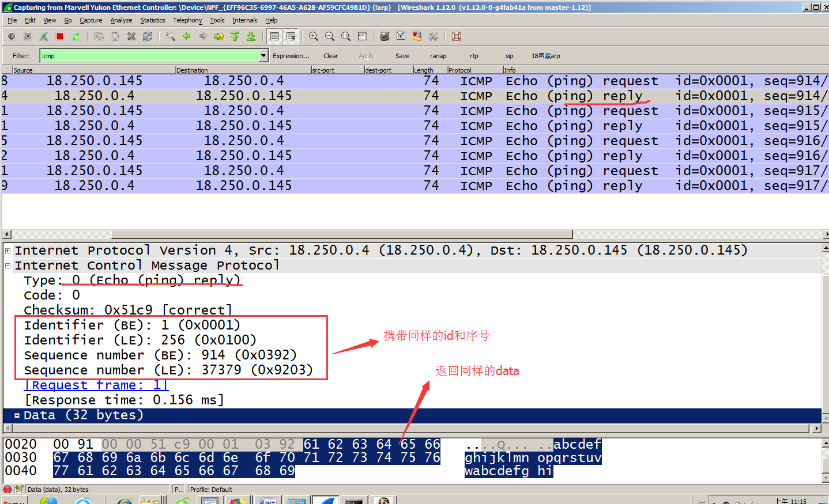The width and height of the screenshot is (829, 504).
Task: Open the Edit menu
Action: click(30, 20)
